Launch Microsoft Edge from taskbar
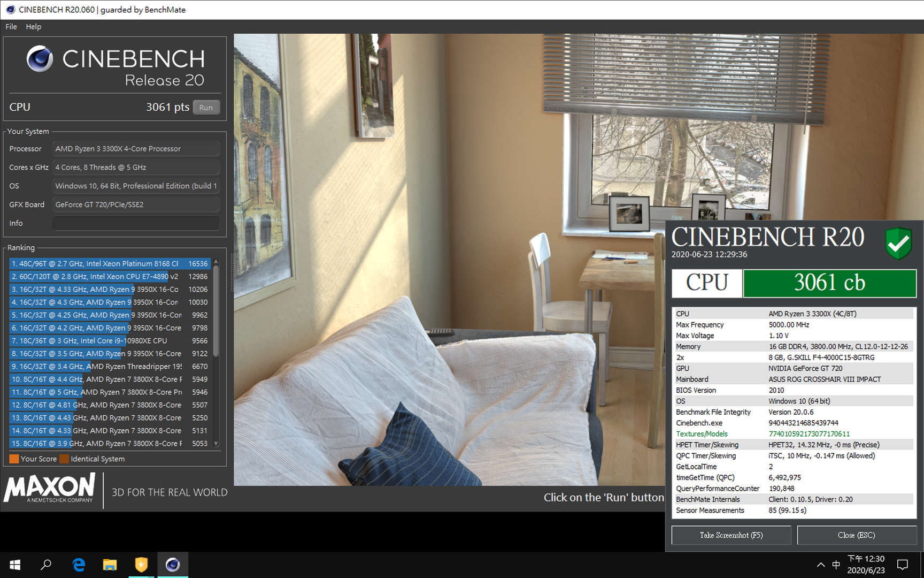Screen dimensions: 924x578 79,565
